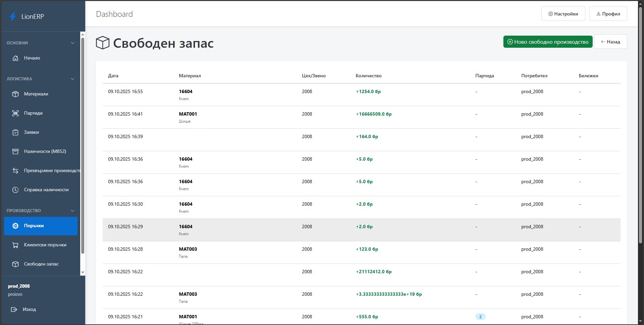644x325 pixels.
Task: Click the Ново свободно производство button
Action: [548, 42]
